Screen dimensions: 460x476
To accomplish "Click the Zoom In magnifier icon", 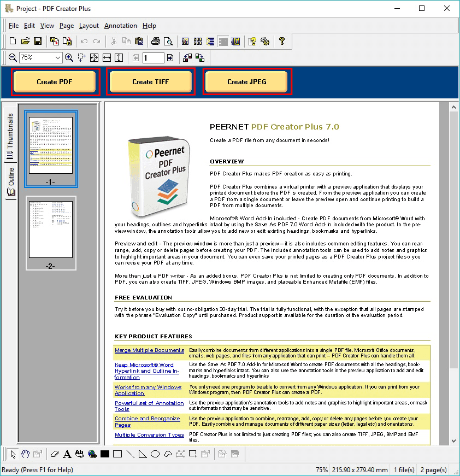I will pos(69,57).
